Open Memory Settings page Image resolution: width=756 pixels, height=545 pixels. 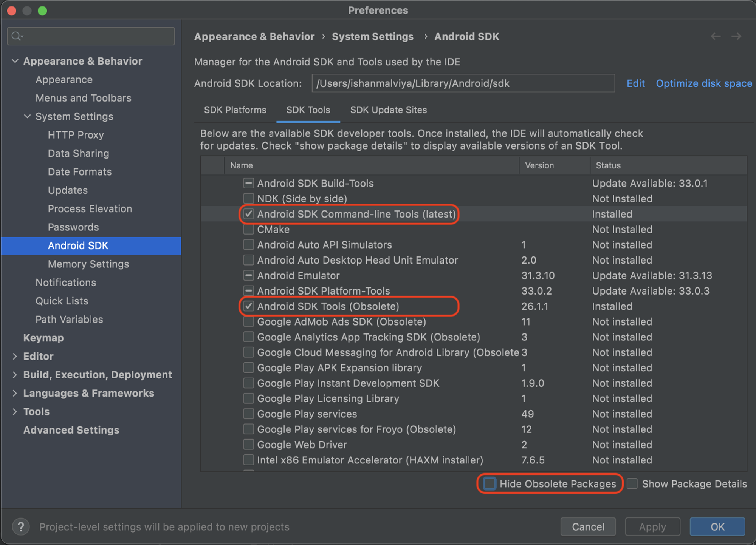(x=88, y=264)
